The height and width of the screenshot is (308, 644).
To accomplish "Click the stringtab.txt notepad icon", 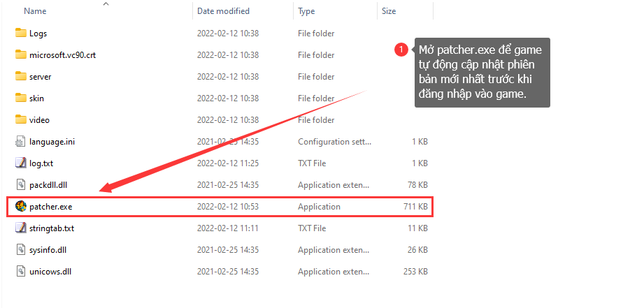I will pos(20,228).
